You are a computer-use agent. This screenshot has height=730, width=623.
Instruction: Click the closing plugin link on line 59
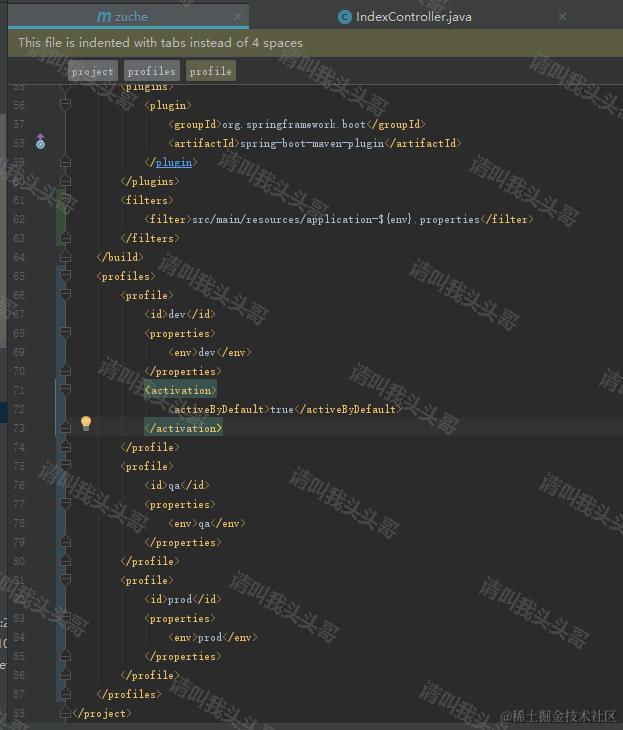(x=173, y=162)
